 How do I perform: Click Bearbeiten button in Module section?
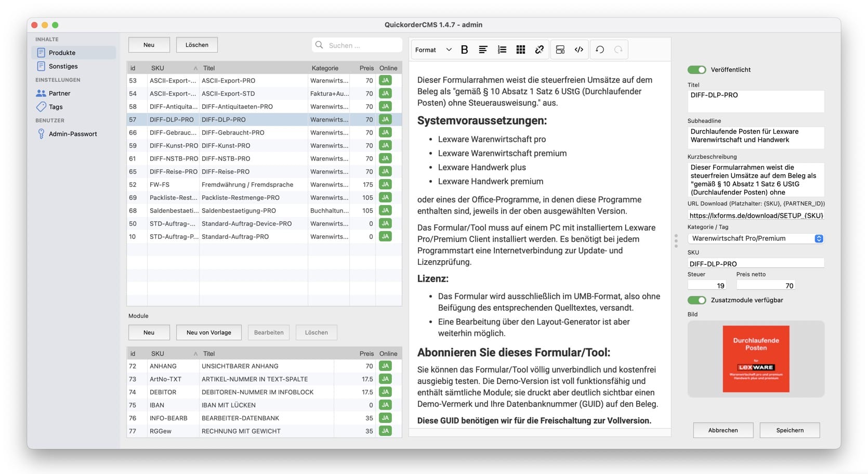pyautogui.click(x=269, y=332)
